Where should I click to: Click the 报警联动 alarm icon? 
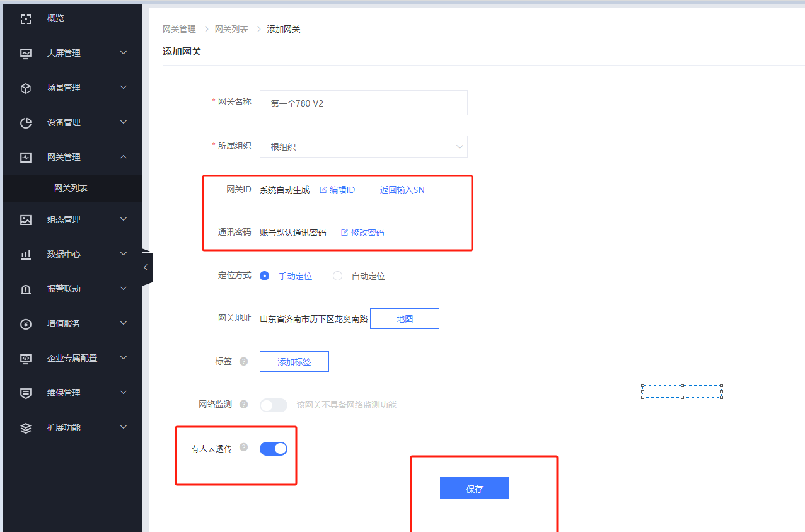26,289
